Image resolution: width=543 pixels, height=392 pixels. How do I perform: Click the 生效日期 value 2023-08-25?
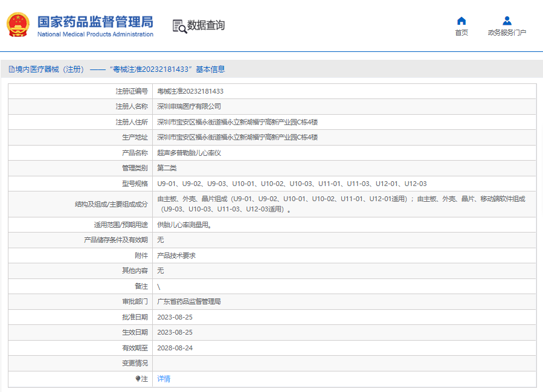[x=175, y=332]
